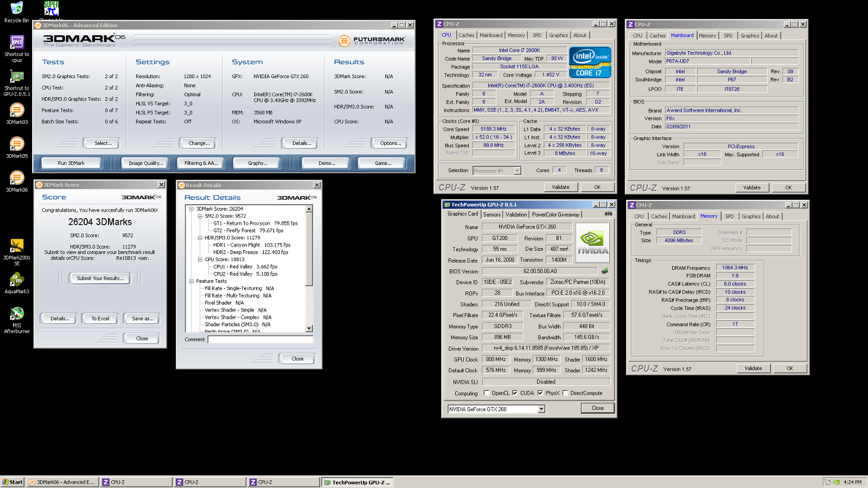
Task: Open the MSI Afterburner desktop icon
Action: coord(16,320)
